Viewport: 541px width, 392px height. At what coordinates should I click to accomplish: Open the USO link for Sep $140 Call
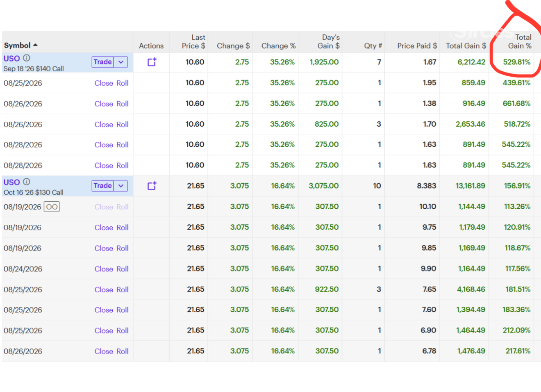11,58
